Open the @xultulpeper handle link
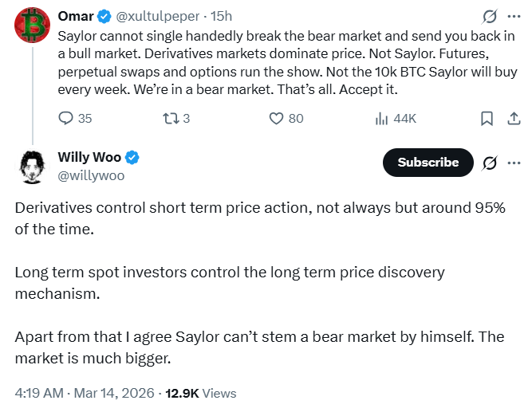Image resolution: width=532 pixels, height=416 pixels. 155,16
